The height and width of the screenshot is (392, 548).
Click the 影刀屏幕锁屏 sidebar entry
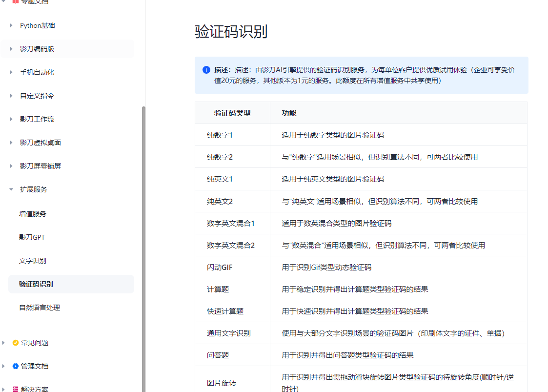tap(41, 166)
